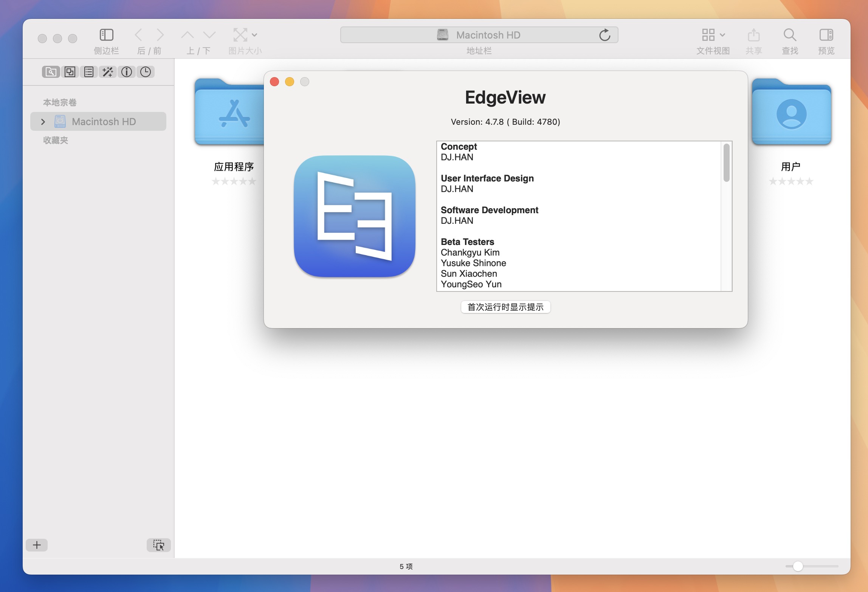Go back with the left chevron arrow
Image resolution: width=868 pixels, height=592 pixels.
pyautogui.click(x=139, y=35)
